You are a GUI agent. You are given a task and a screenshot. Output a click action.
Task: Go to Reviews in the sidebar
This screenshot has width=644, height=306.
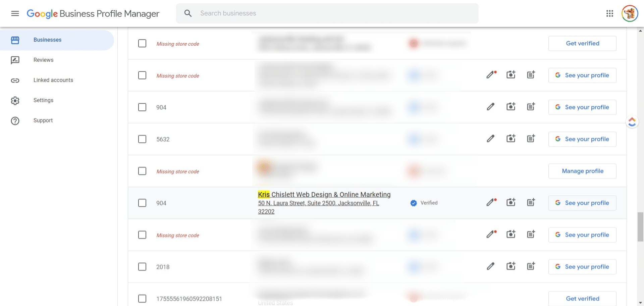click(57, 60)
